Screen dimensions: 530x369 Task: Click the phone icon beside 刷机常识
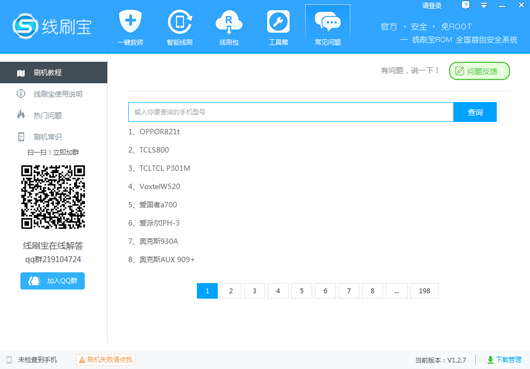click(x=21, y=137)
